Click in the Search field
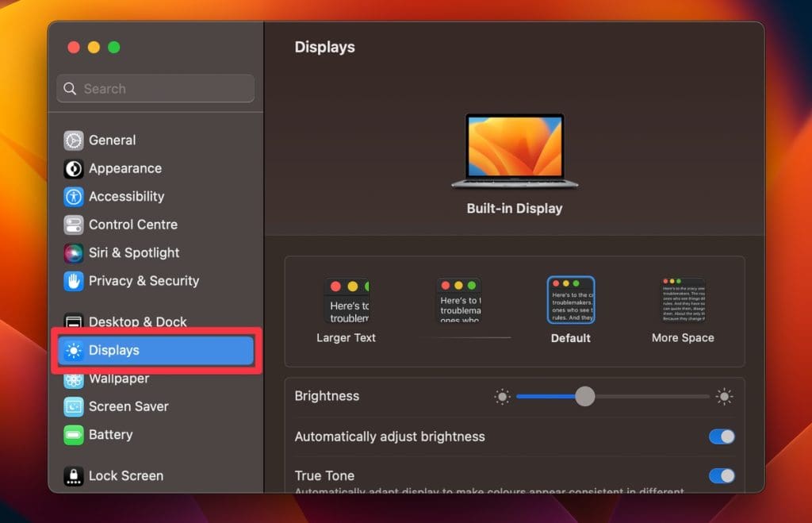This screenshot has width=812, height=523. pos(155,89)
